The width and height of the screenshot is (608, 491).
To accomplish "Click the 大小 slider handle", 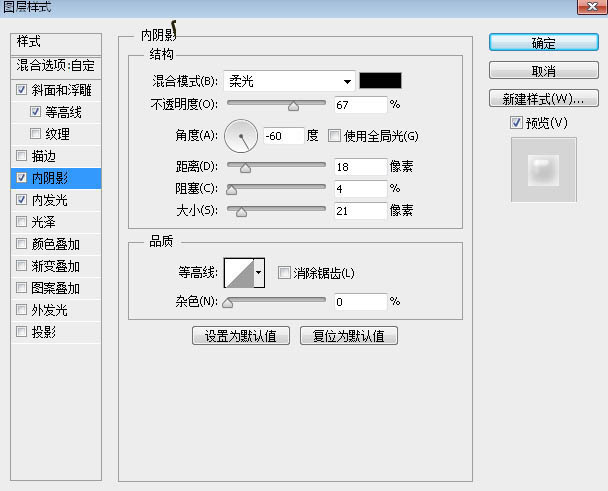I will coord(241,212).
